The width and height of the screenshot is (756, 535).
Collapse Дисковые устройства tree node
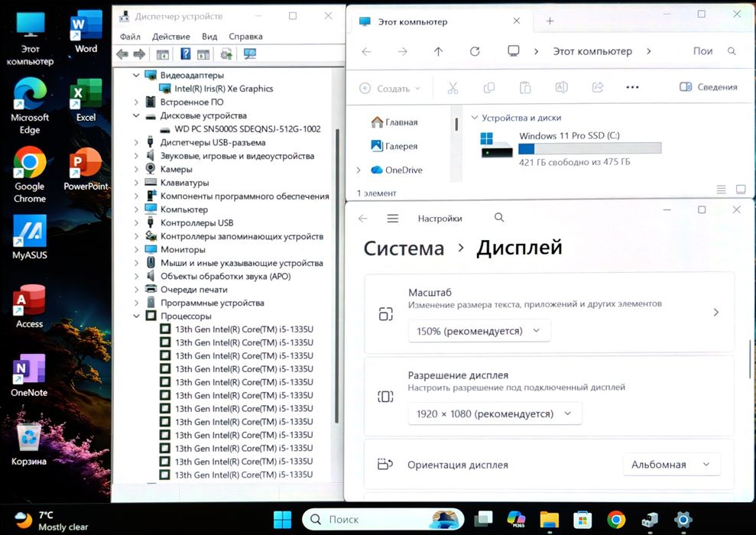[x=136, y=115]
